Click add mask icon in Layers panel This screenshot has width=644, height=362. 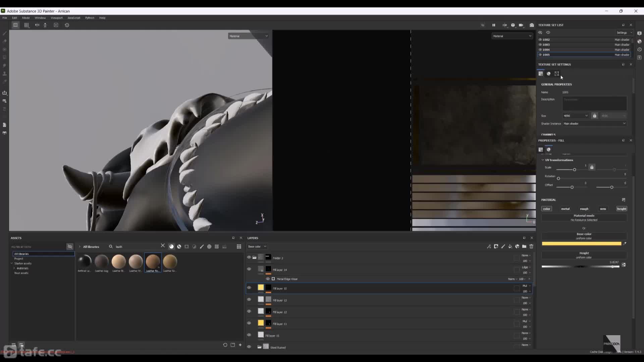[496, 247]
